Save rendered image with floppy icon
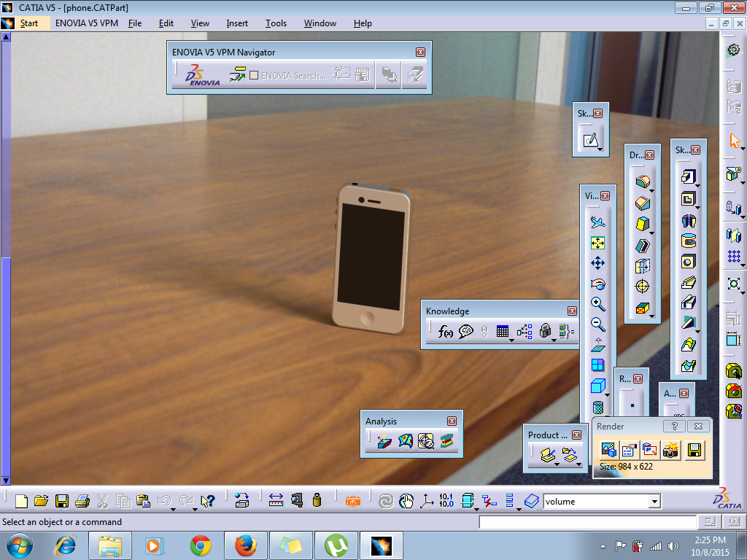The width and height of the screenshot is (747, 560). [x=694, y=450]
